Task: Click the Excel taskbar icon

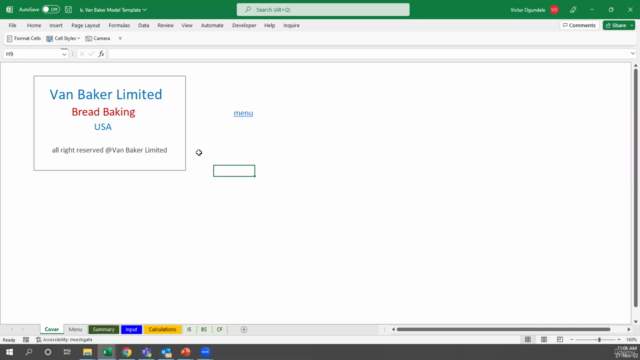Action: tap(107, 352)
